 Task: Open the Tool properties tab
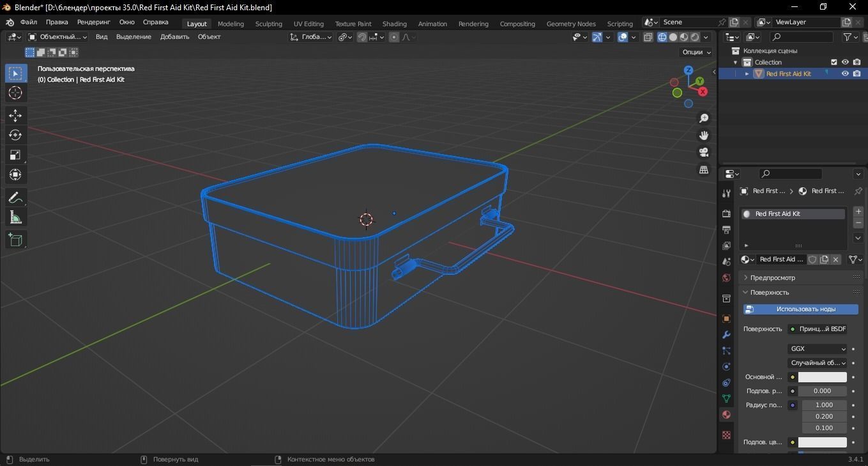pos(726,193)
